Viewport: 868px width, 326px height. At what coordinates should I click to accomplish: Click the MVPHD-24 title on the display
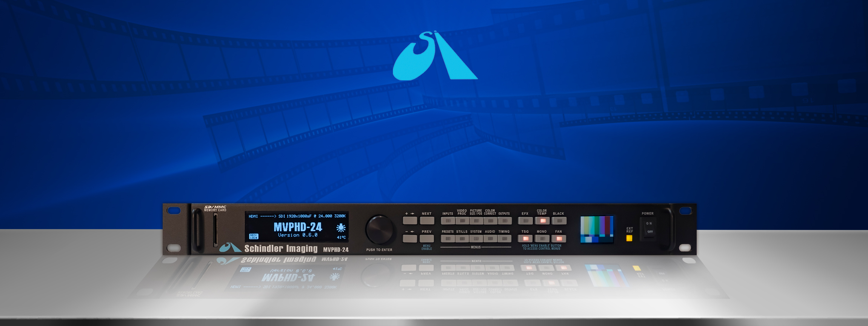(298, 227)
